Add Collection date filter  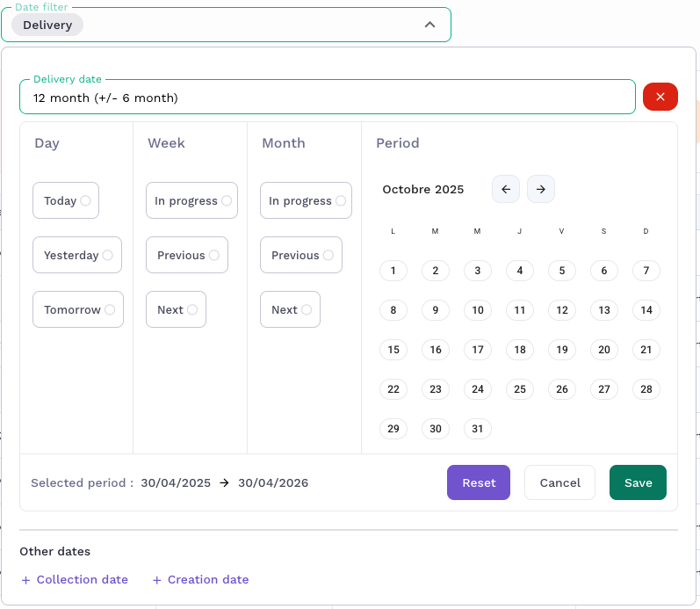pos(75,580)
